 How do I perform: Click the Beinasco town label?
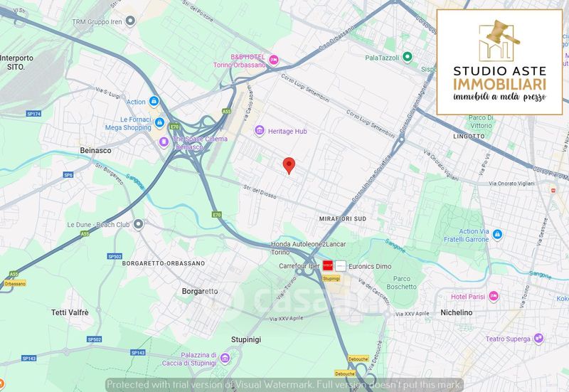[95, 150]
